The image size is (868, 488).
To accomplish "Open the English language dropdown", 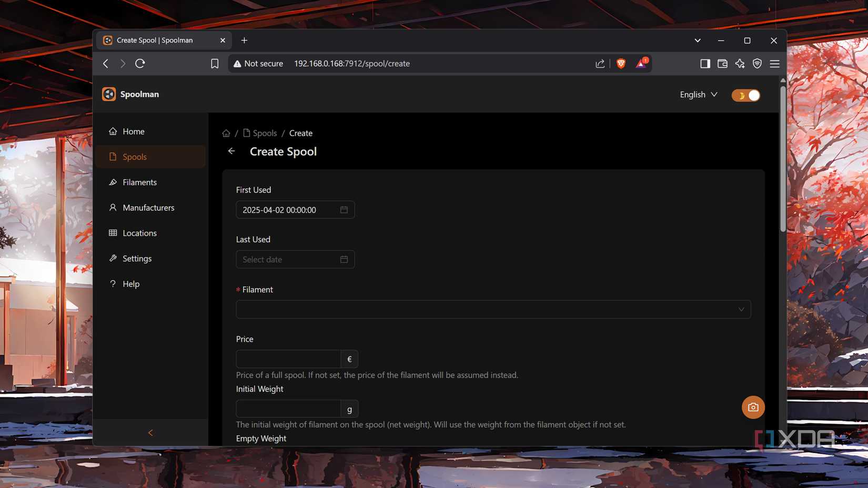I will click(x=698, y=95).
